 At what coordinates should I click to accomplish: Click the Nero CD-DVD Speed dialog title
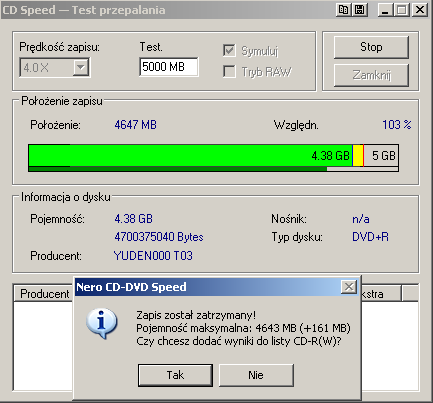(x=131, y=287)
